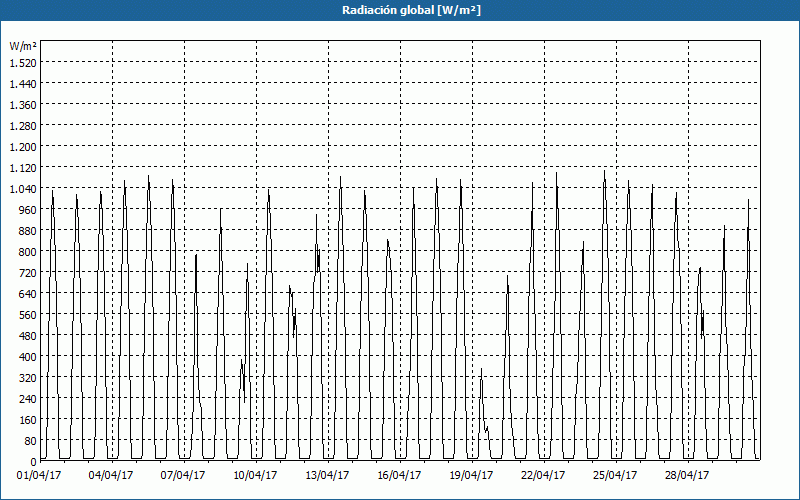Select the 960 y-axis value
The width and height of the screenshot is (800, 500).
(28, 210)
